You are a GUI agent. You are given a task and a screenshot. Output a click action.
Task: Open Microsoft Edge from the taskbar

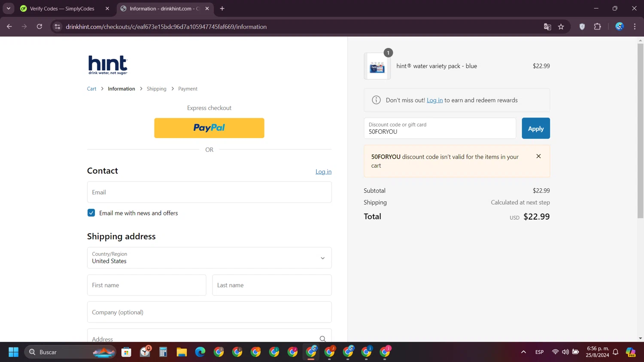point(200,352)
